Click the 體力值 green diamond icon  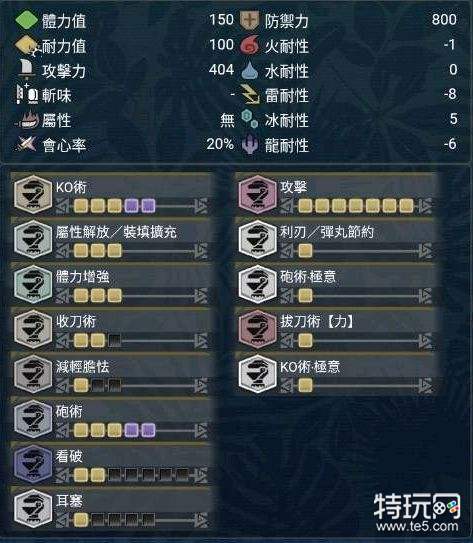click(x=27, y=20)
